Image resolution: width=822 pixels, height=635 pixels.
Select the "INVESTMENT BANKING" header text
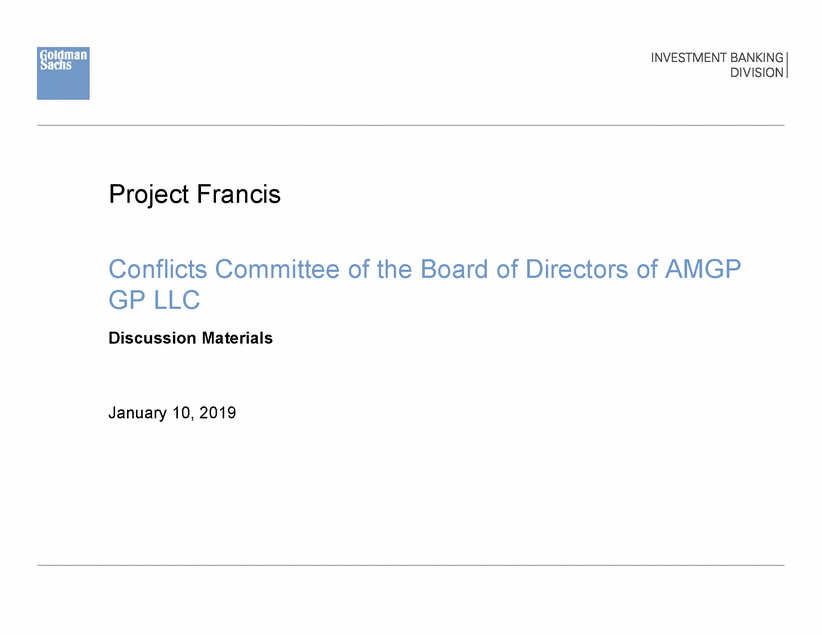click(x=717, y=58)
